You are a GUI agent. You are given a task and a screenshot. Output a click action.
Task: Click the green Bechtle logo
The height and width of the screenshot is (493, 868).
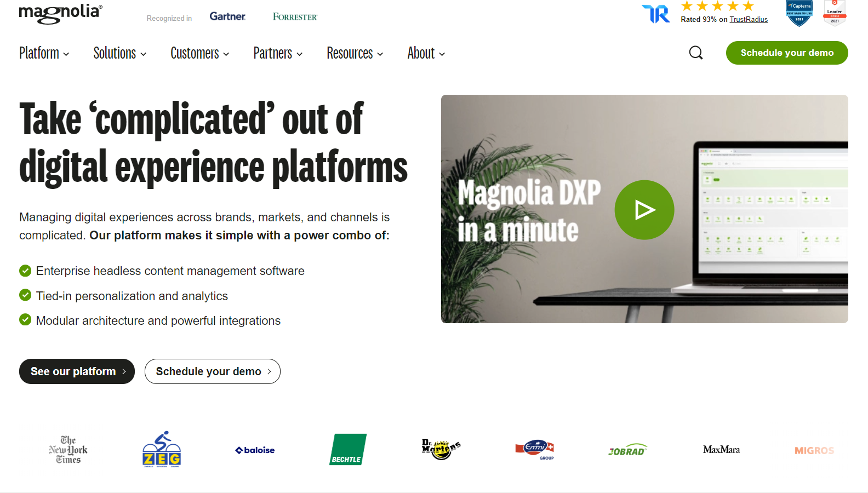(348, 449)
